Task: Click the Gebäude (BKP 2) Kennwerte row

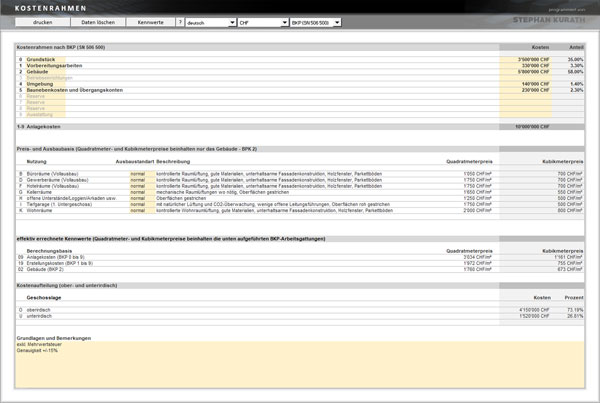Action: point(300,269)
